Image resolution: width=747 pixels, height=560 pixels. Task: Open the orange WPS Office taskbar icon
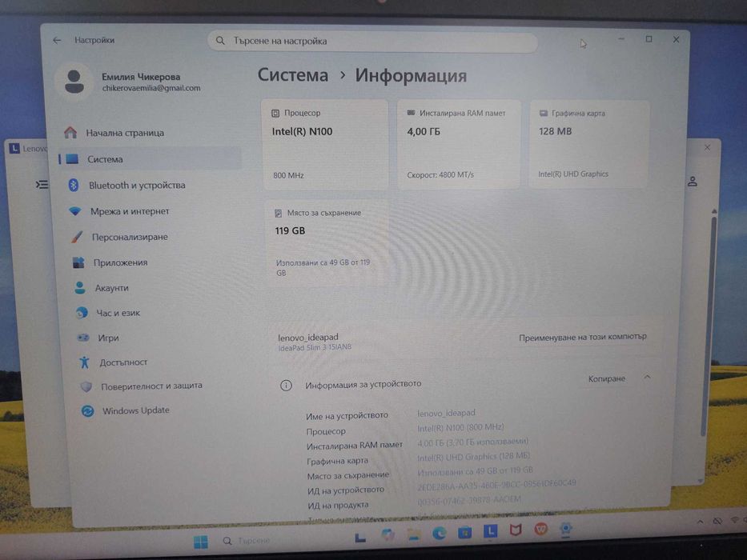pos(540,529)
